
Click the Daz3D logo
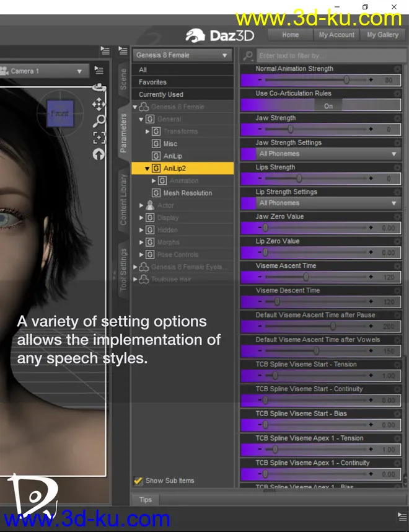tap(219, 35)
